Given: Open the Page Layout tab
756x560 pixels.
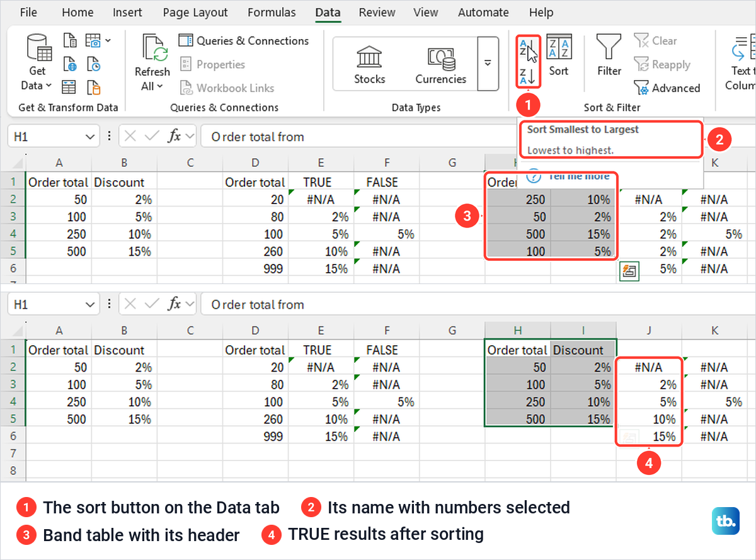Looking at the screenshot, I should tap(195, 13).
